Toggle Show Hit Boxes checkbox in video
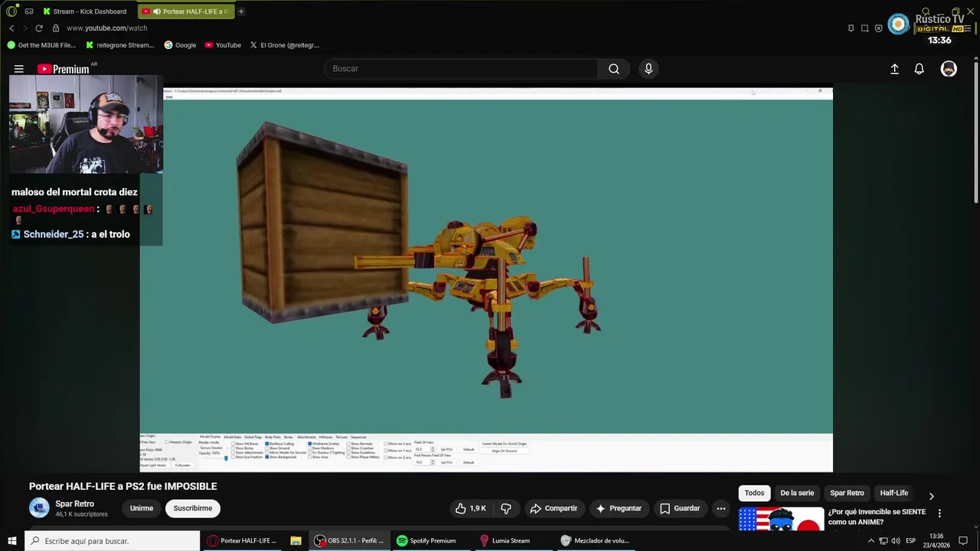Image resolution: width=980 pixels, height=551 pixels. click(233, 444)
